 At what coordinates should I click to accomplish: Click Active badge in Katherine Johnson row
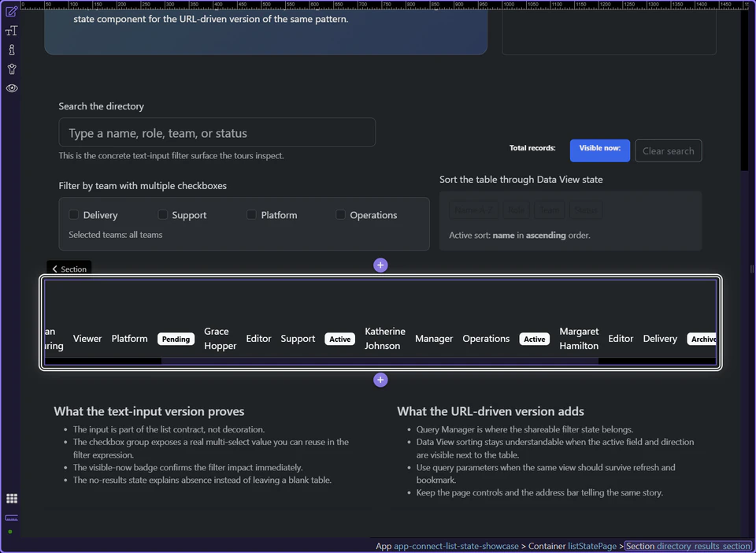click(535, 339)
